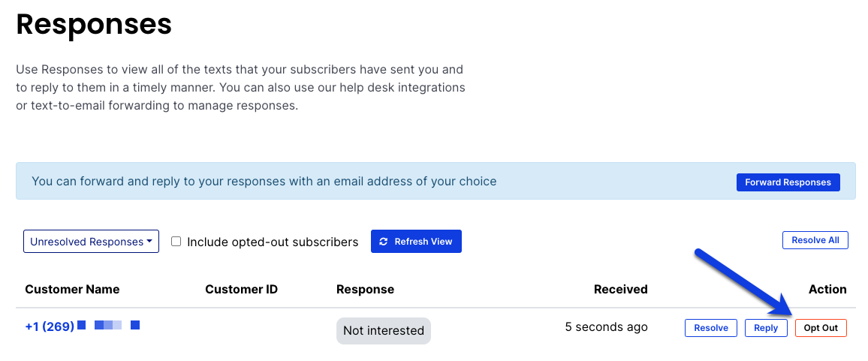Click the Forward Responses button
Screen dimensions: 868x361
pos(788,182)
